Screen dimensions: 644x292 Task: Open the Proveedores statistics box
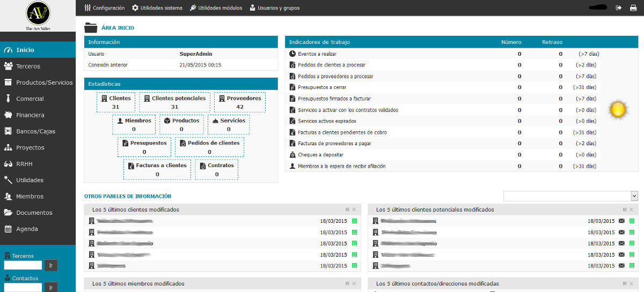click(x=240, y=102)
